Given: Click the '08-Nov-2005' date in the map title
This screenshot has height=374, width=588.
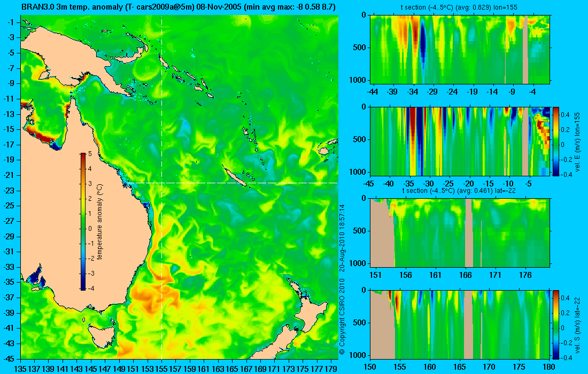Looking at the screenshot, I should click(x=218, y=7).
